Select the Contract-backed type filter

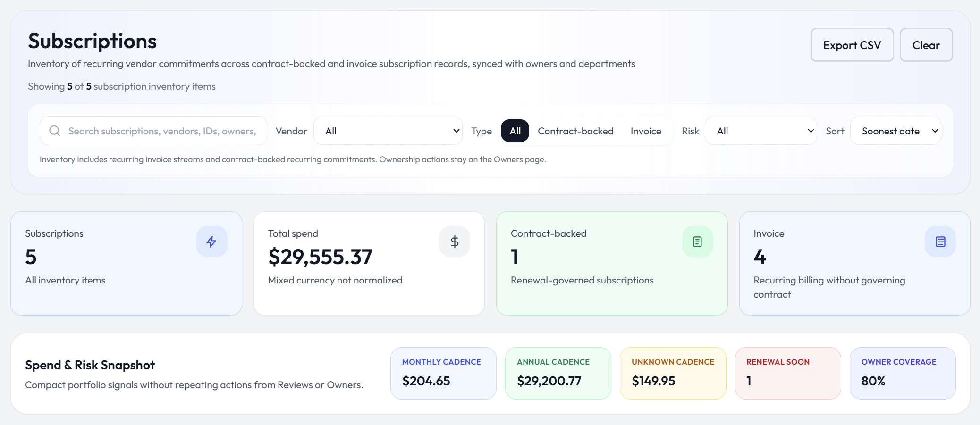[576, 131]
